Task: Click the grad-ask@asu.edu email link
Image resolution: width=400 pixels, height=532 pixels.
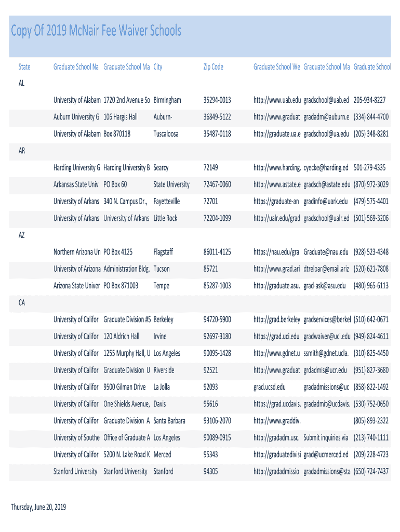Action: (324, 286)
